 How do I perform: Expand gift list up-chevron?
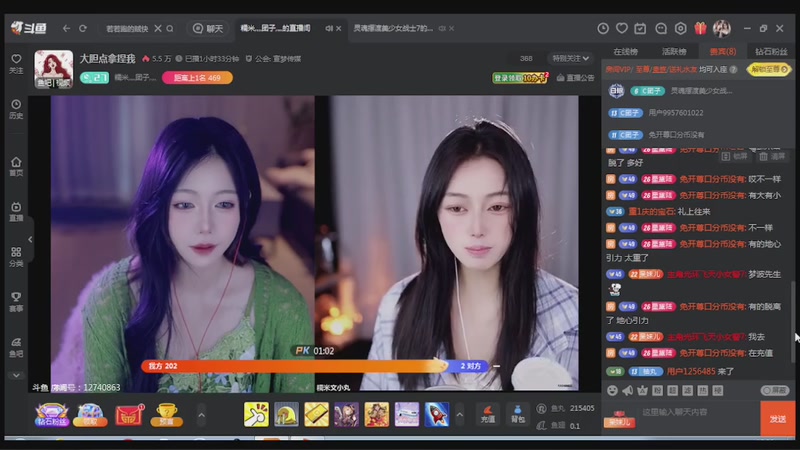tap(460, 415)
